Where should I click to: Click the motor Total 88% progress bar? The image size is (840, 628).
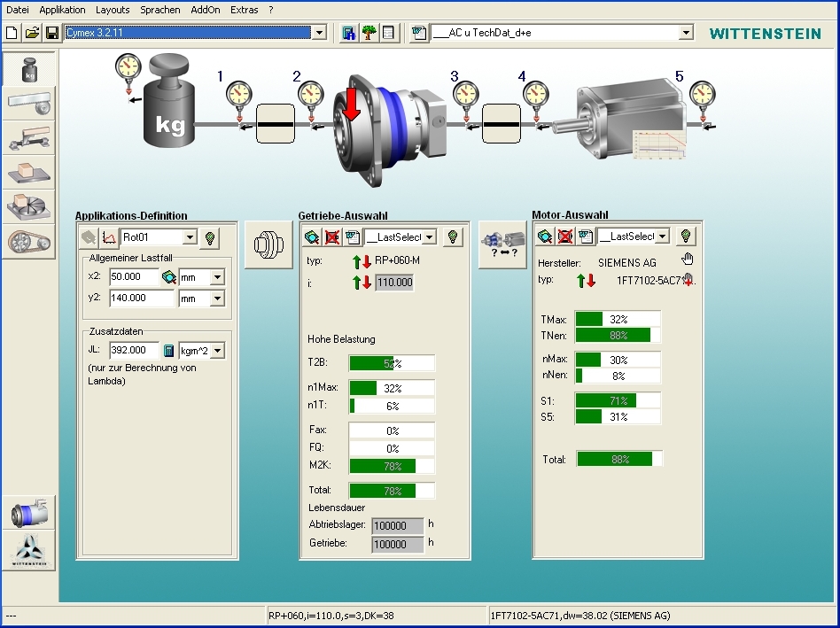click(x=619, y=459)
